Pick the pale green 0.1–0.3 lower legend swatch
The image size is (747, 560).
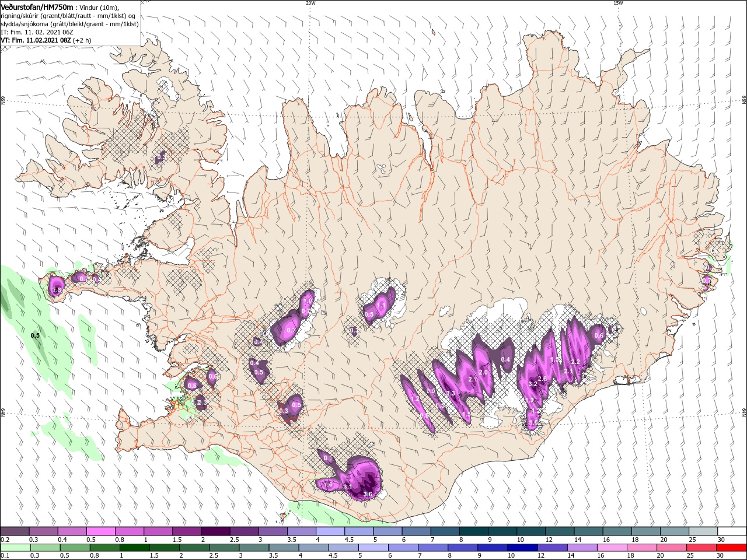[x=15, y=548]
